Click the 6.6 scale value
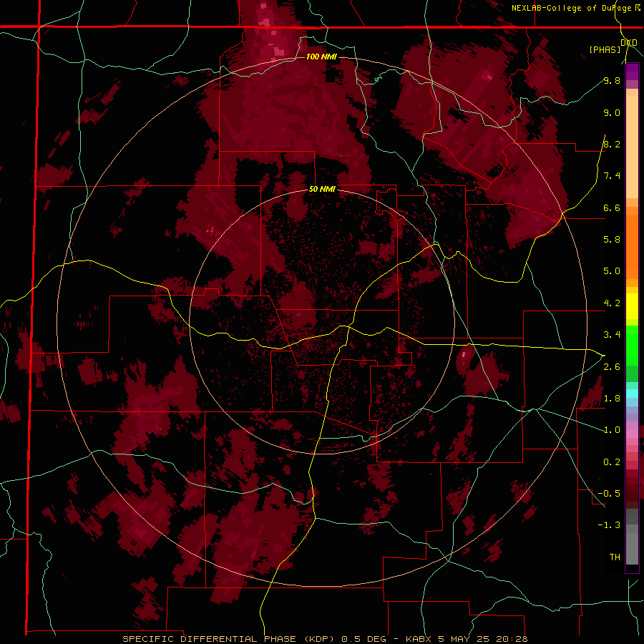The width and height of the screenshot is (644, 644). [x=612, y=208]
